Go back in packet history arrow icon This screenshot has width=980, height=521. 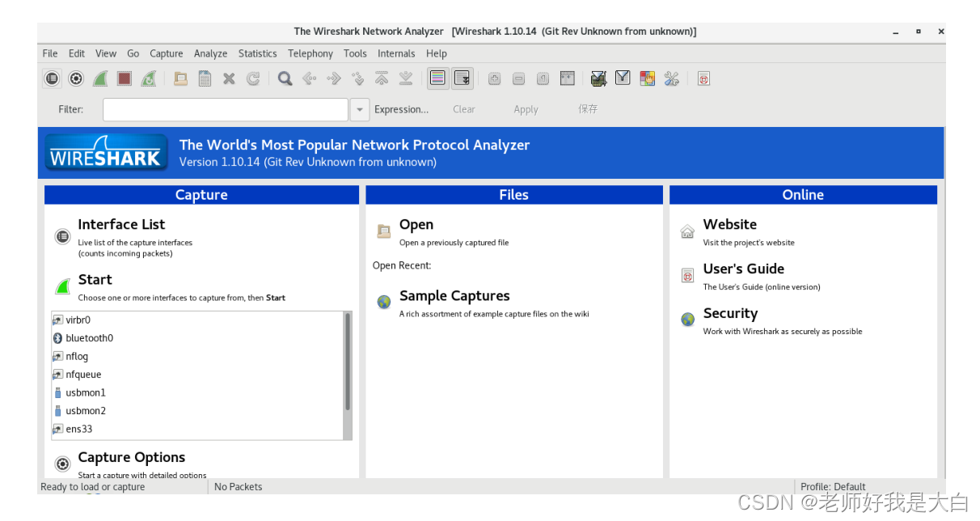coord(309,78)
